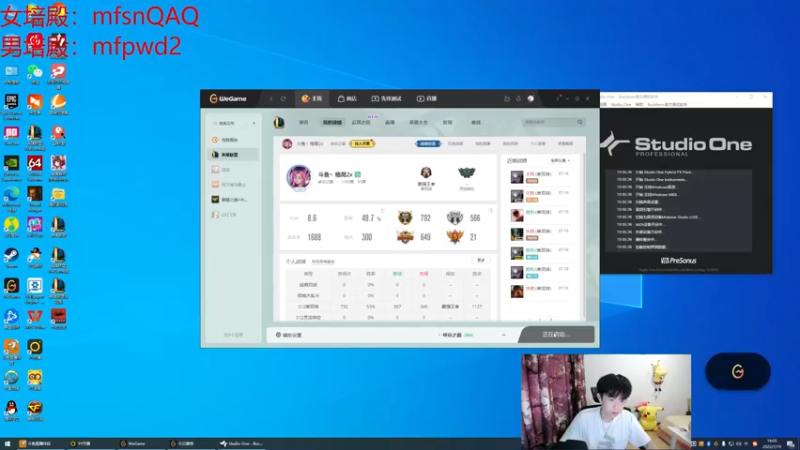
Task: Click the solo queue rank emblem
Action: pos(426,173)
